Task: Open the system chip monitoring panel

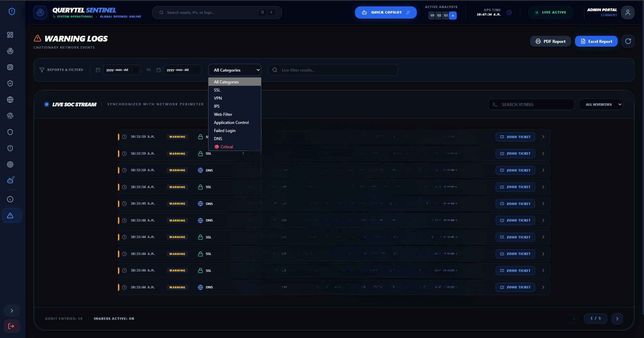Action: (10, 67)
